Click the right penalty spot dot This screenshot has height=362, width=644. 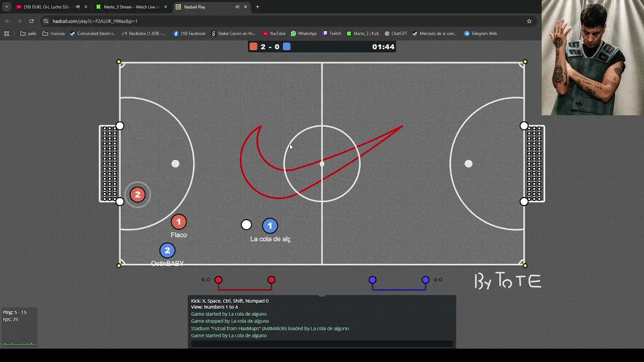[468, 163]
